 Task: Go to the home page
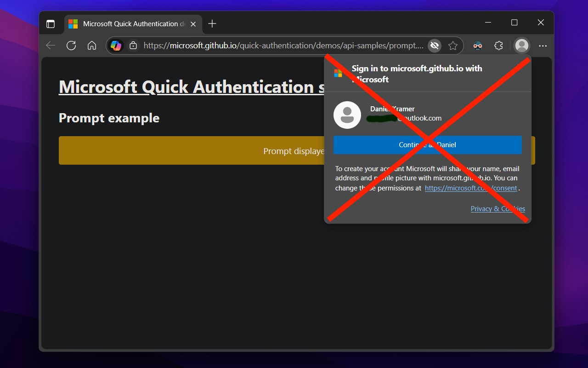coord(92,46)
